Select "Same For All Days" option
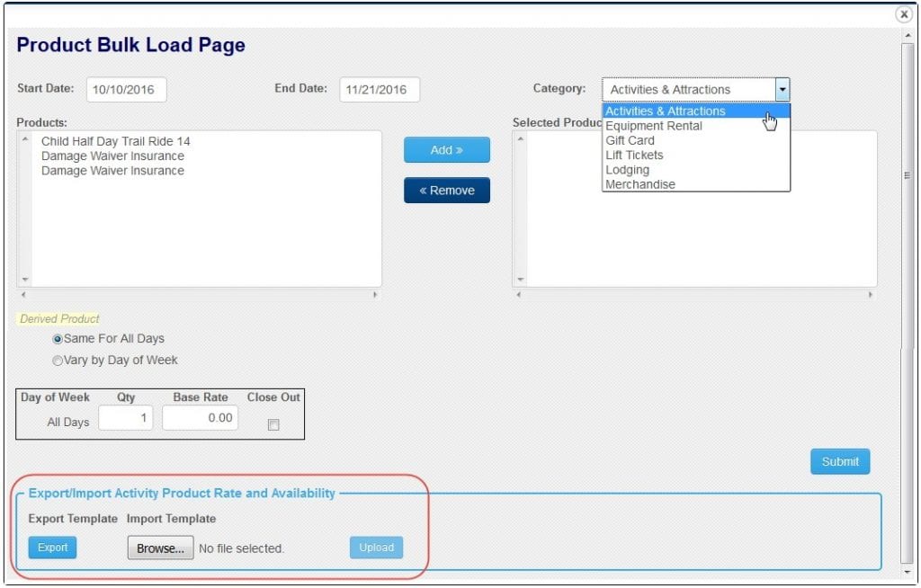921x588 pixels. pos(58,339)
